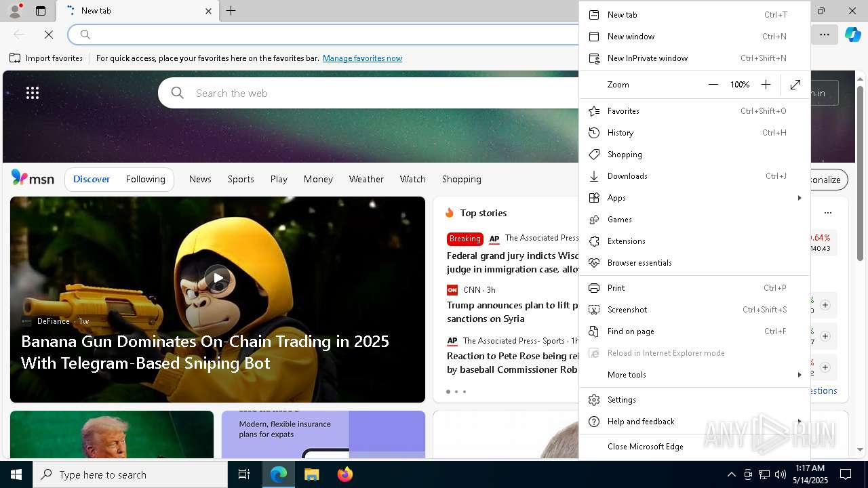Image resolution: width=868 pixels, height=488 pixels.
Task: Open the New tab menu entry
Action: coord(694,15)
